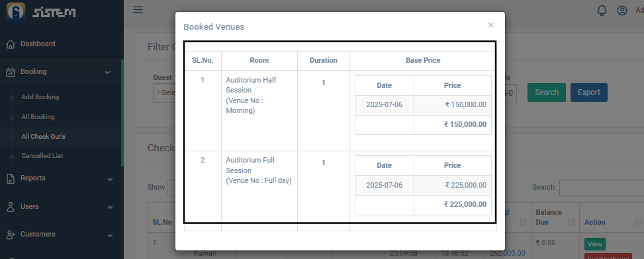Click the Reports document icon
Screen dimensions: 644x259
(x=11, y=178)
